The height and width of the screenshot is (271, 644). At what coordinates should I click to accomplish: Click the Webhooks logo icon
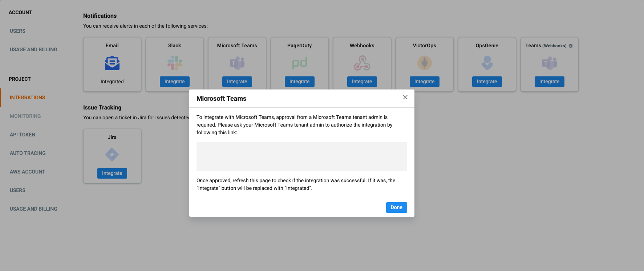point(362,63)
